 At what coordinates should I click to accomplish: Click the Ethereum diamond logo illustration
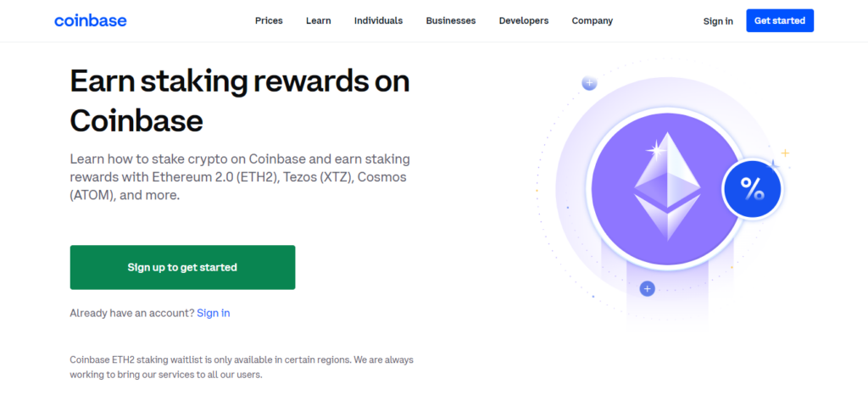click(x=667, y=187)
